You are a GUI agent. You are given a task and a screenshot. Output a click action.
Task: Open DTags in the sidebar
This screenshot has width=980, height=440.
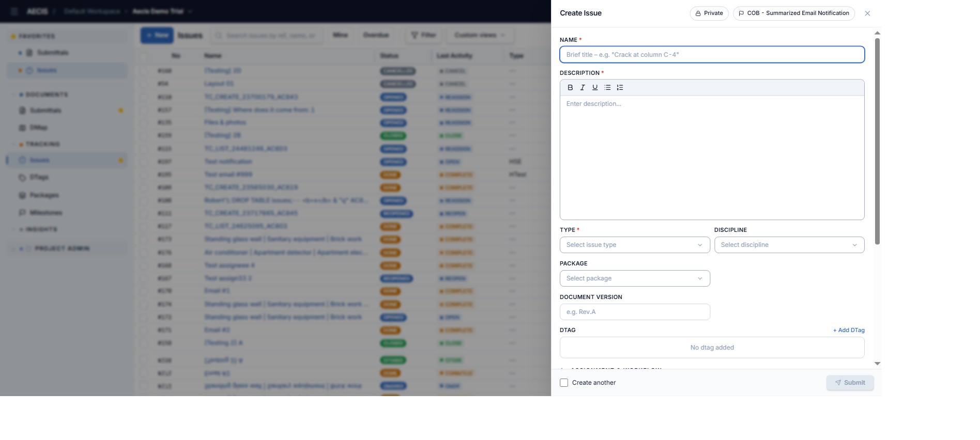[39, 177]
